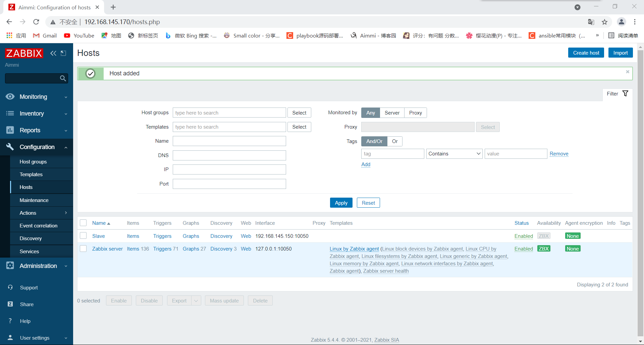Click the Reports chart icon
Screen dimensions: 644x345
pos(10,130)
